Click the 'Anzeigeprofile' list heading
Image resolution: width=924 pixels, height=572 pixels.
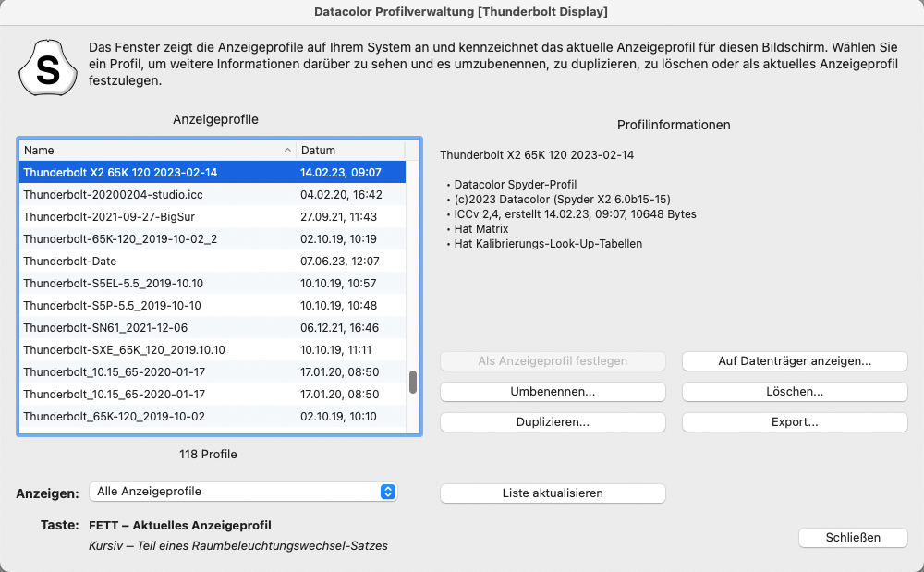[x=215, y=119]
